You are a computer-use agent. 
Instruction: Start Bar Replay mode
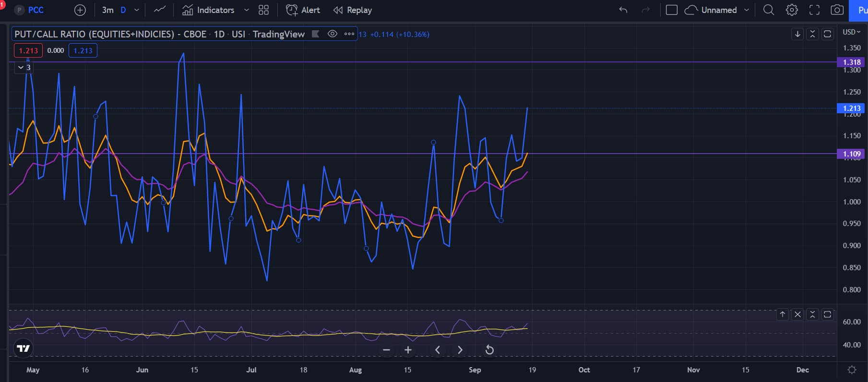pyautogui.click(x=353, y=10)
